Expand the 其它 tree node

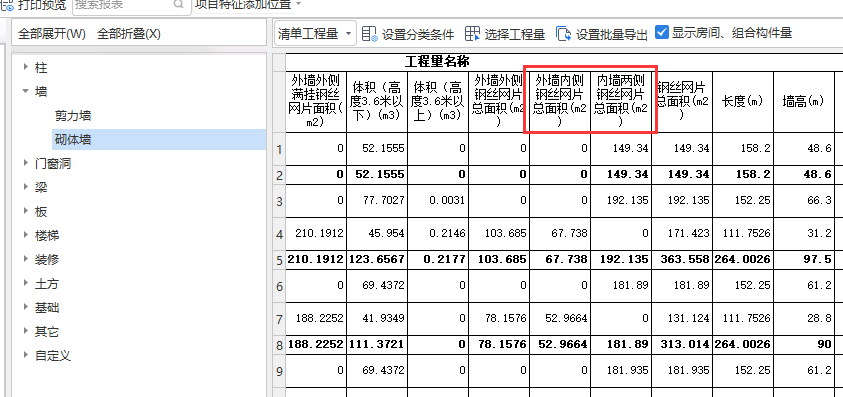click(25, 331)
